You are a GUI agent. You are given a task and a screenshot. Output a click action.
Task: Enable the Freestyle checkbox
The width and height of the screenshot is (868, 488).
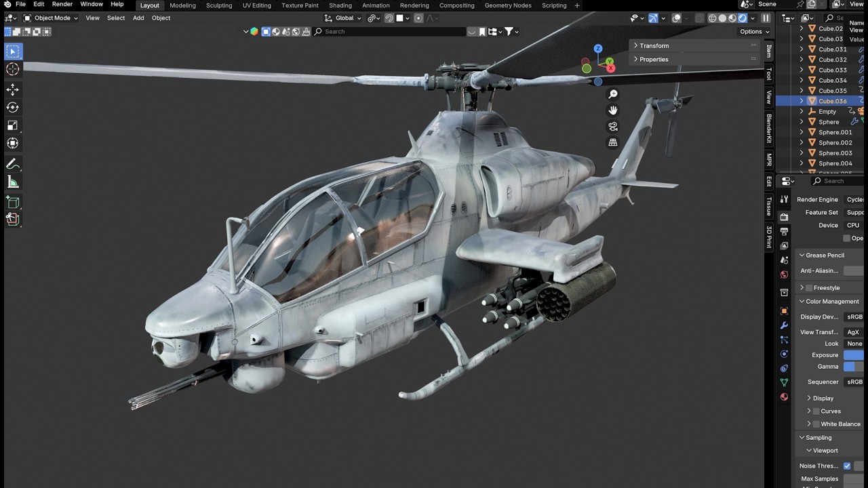pyautogui.click(x=808, y=288)
